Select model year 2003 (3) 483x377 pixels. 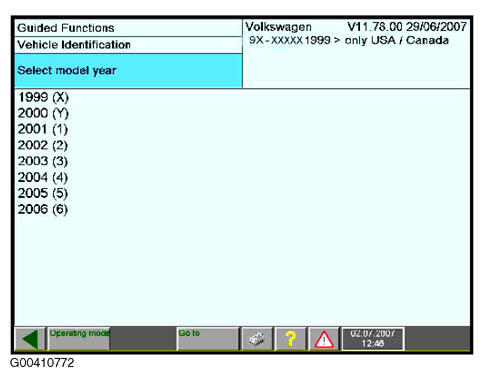pos(43,161)
